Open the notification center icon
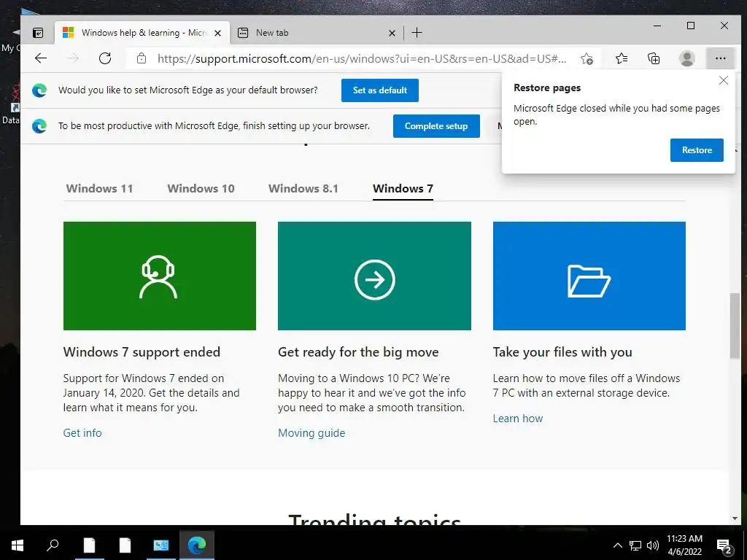Image resolution: width=747 pixels, height=560 pixels. [x=724, y=546]
